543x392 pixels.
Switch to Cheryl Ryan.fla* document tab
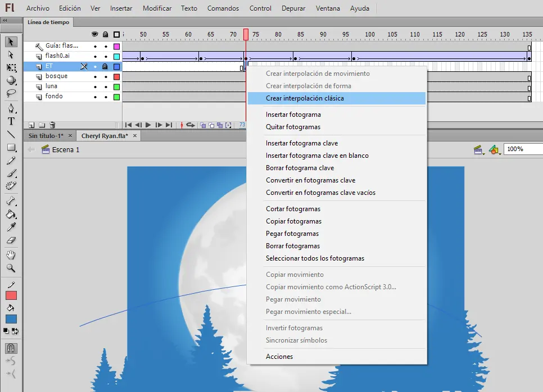[105, 136]
